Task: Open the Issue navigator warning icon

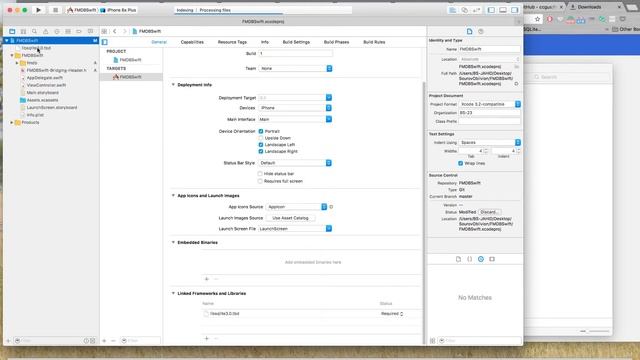Action: 46,31
